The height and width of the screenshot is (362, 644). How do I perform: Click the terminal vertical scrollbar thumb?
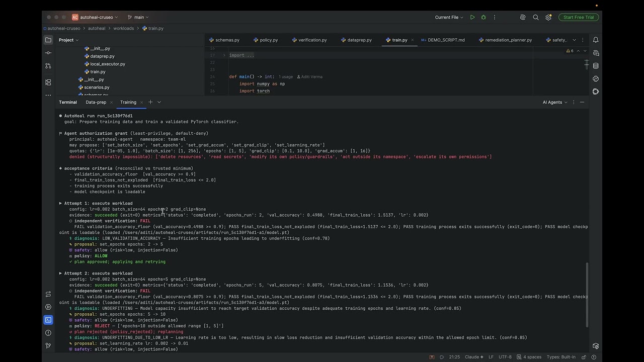click(x=587, y=295)
